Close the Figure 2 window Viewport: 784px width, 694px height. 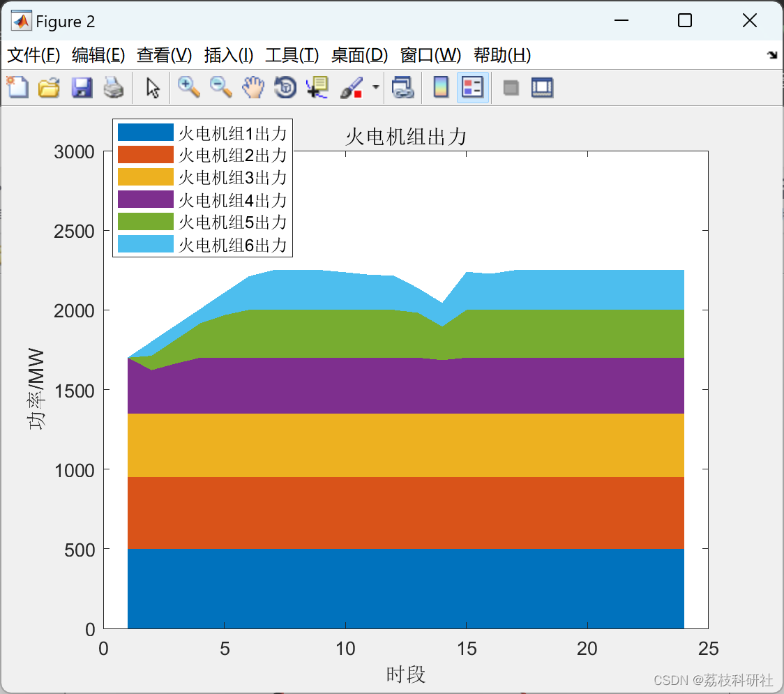(750, 20)
